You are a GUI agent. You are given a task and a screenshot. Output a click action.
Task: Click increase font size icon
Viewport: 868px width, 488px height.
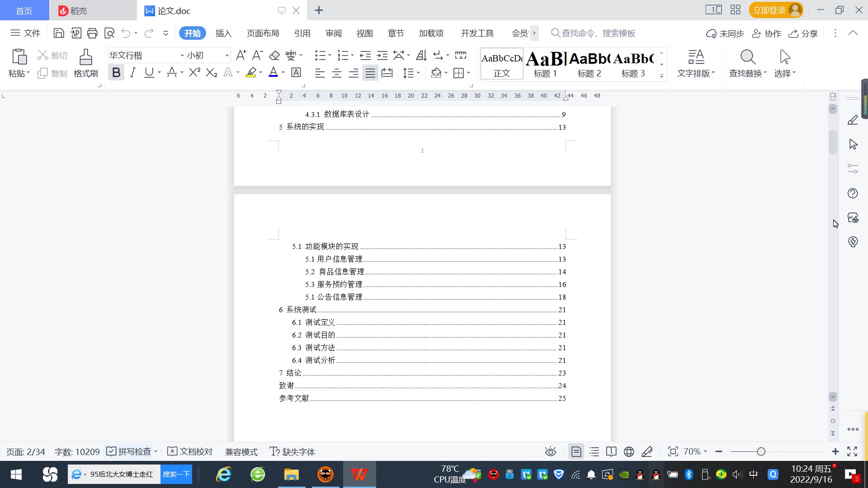241,55
